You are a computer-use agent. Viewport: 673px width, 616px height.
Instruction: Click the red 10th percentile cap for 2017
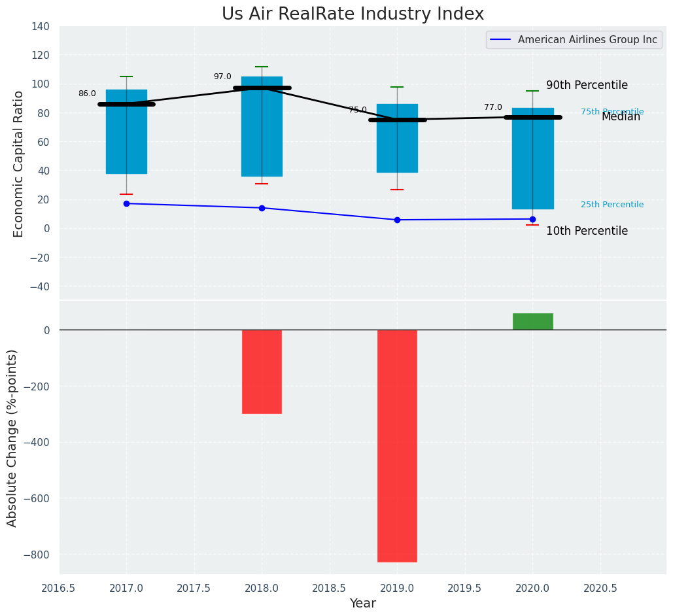click(127, 194)
